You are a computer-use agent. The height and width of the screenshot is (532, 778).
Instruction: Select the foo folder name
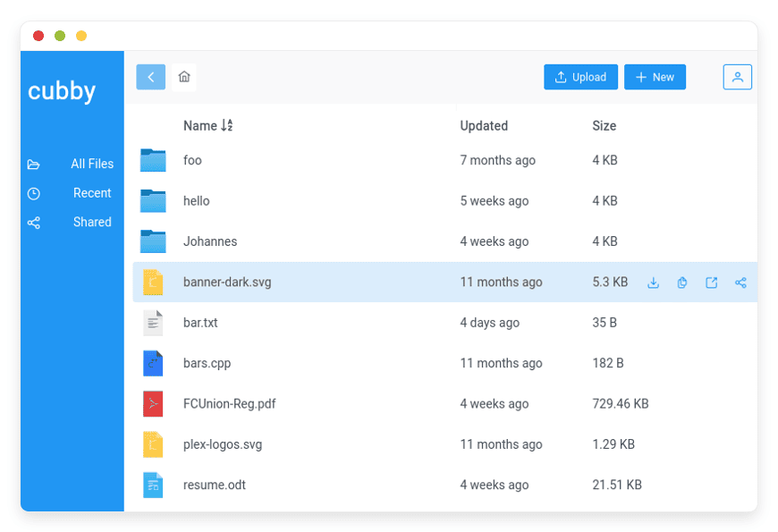[192, 160]
